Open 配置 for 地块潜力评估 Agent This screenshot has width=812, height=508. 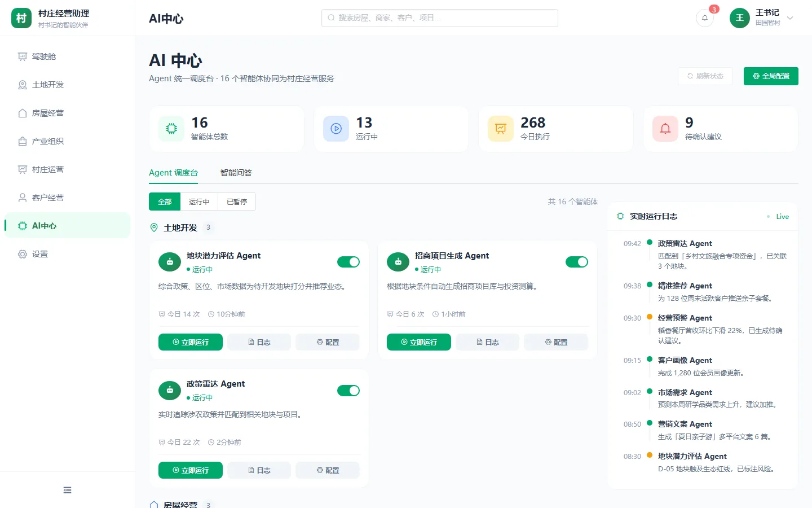(328, 342)
